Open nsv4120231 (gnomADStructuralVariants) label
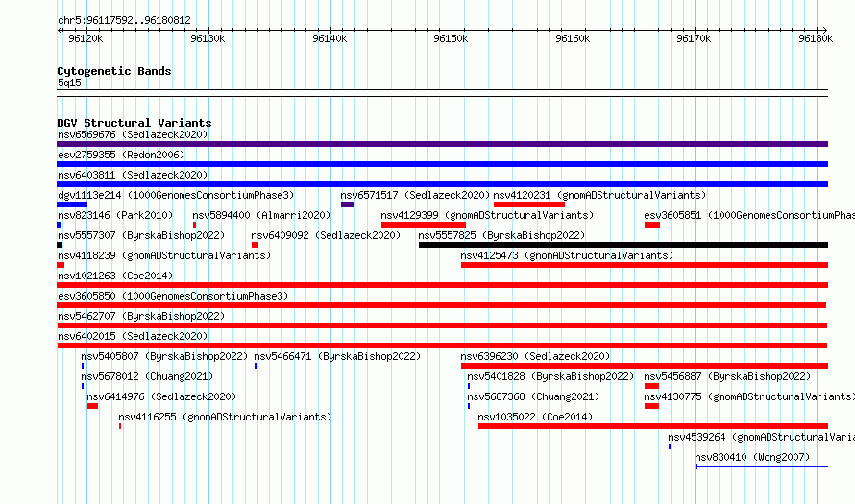 [x=599, y=195]
